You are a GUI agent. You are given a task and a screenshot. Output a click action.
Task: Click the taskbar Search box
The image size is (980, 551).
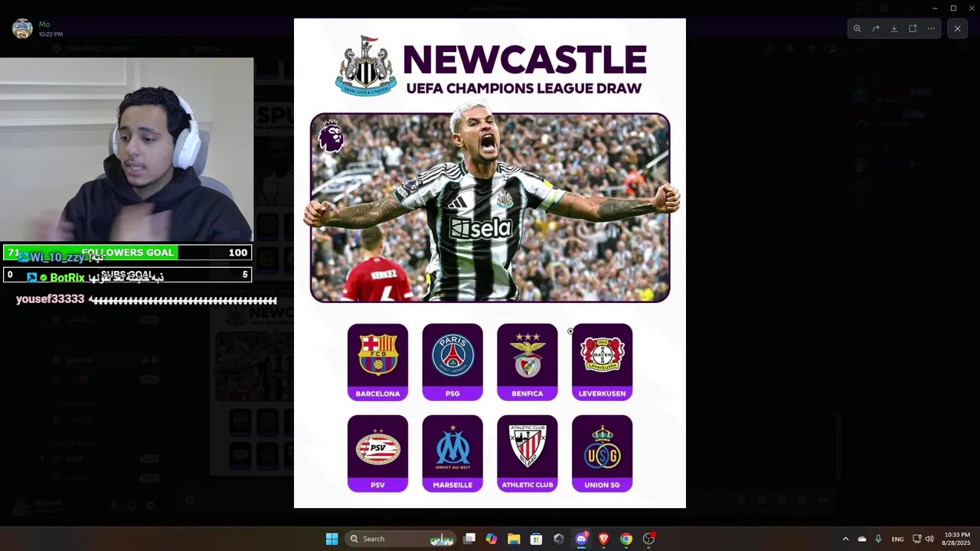[x=401, y=539]
